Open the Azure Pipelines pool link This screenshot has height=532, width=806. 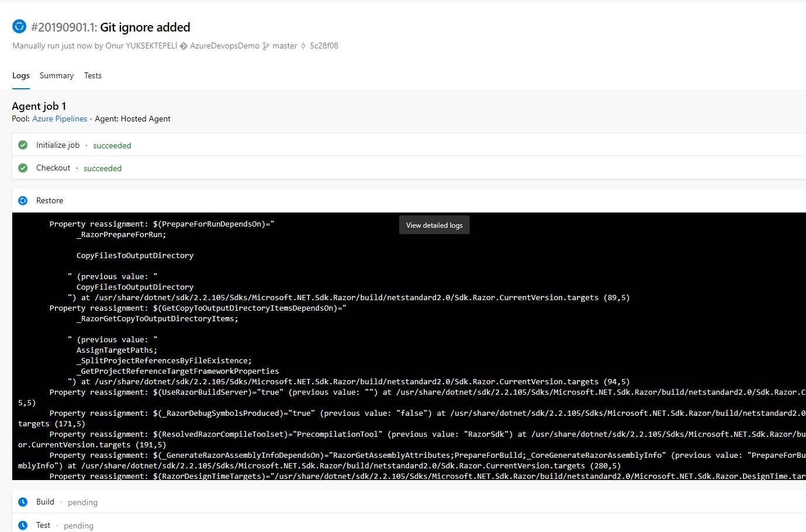pos(60,119)
